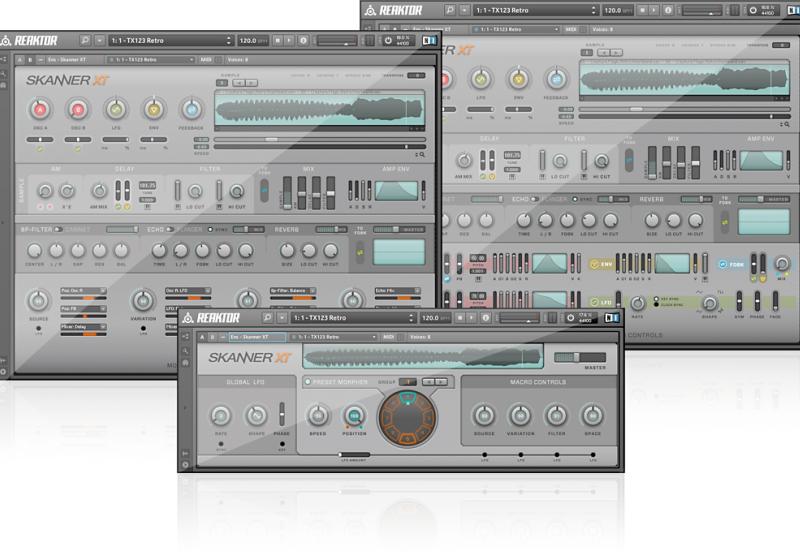Enable the SYNC radio button in left window
The width and height of the screenshot is (800, 560).
[210, 230]
